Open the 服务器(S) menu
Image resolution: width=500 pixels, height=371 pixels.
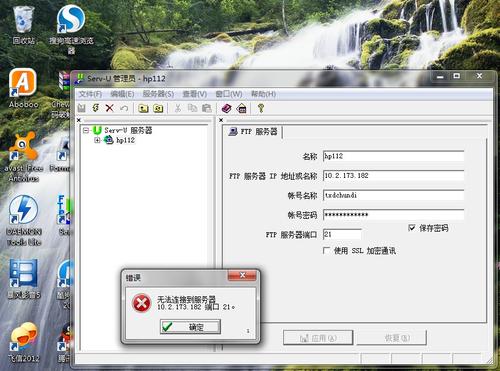158,94
